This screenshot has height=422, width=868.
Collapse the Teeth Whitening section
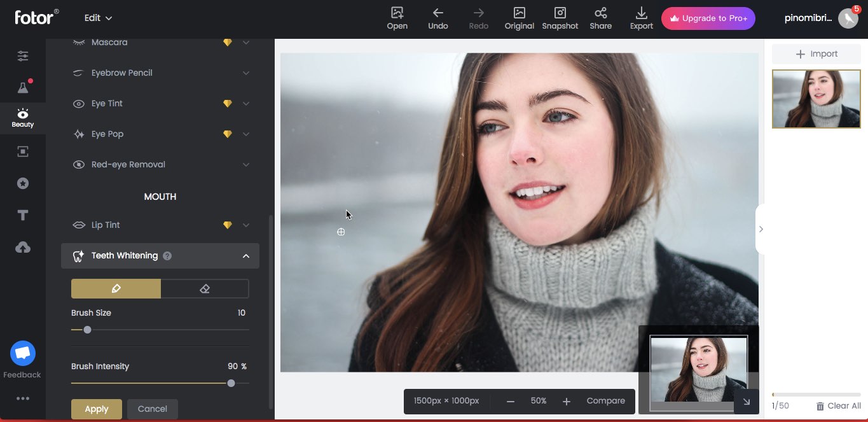pos(245,256)
